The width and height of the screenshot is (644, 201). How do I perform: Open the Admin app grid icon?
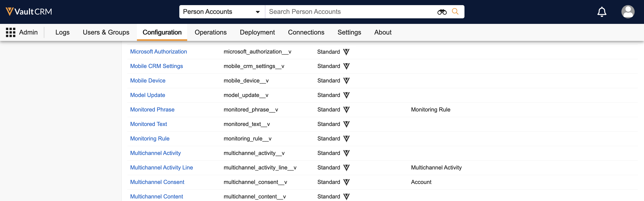(10, 32)
